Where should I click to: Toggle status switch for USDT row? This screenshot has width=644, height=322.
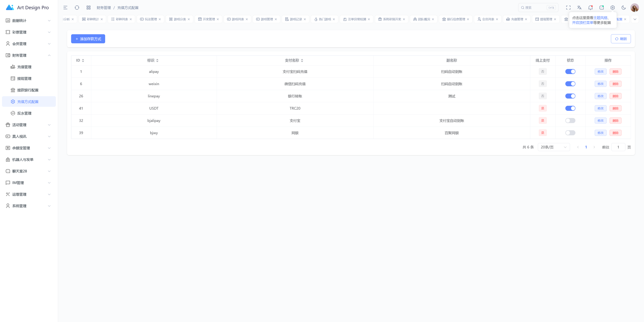click(x=570, y=108)
